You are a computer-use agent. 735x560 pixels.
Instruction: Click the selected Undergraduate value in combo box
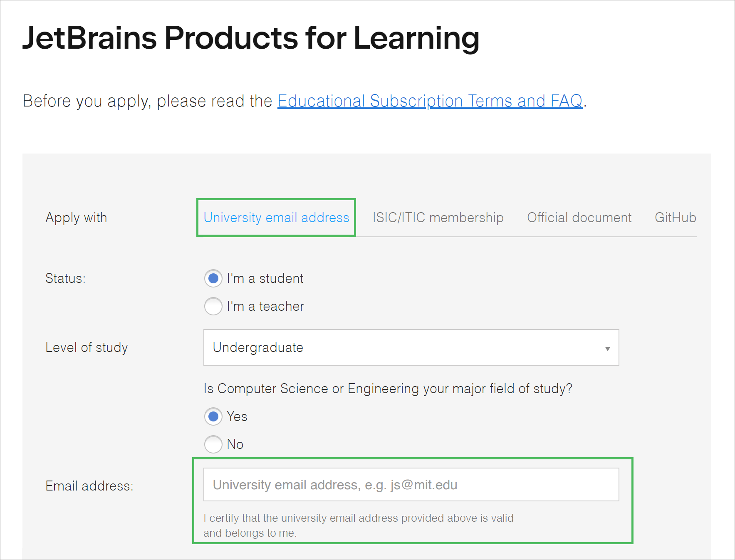258,347
